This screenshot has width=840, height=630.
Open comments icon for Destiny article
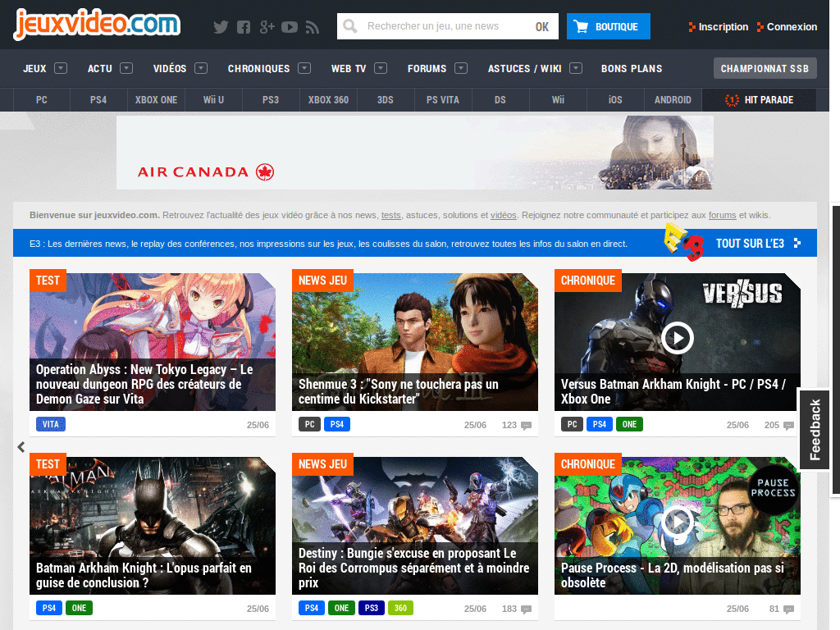pyautogui.click(x=526, y=609)
